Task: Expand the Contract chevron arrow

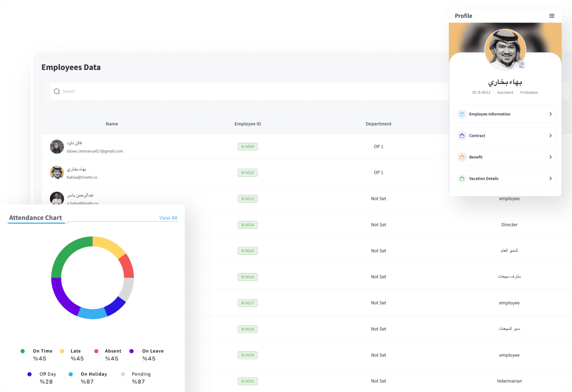Action: pos(550,136)
